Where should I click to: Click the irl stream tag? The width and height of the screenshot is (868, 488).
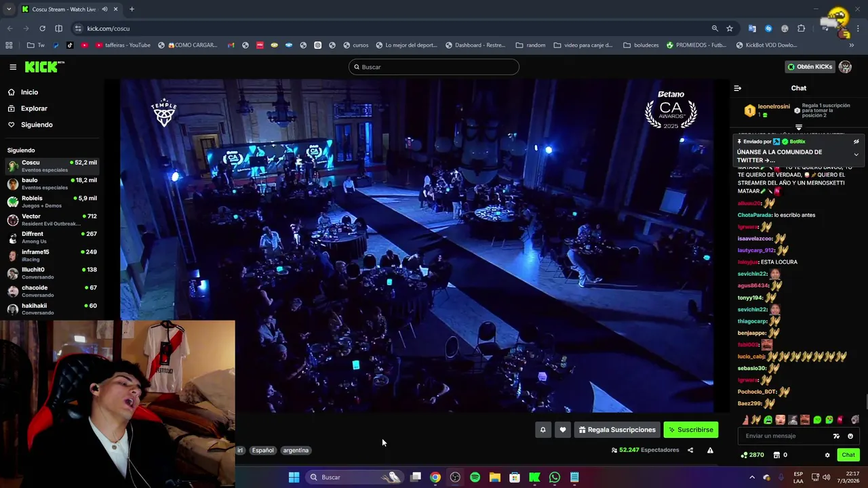(240, 450)
